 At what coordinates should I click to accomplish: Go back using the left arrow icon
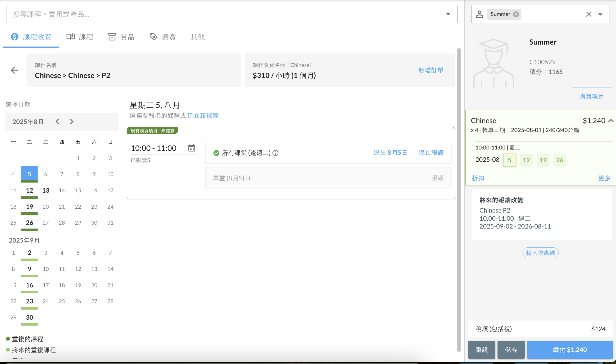pos(14,70)
